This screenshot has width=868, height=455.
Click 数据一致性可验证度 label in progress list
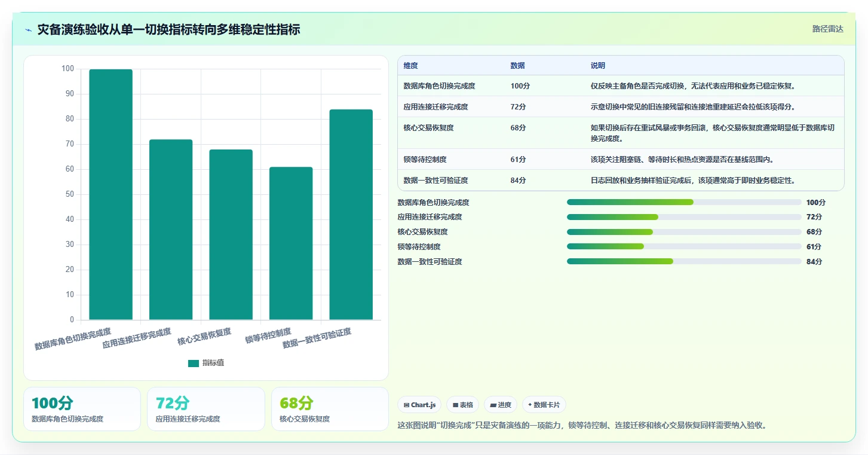(x=430, y=262)
